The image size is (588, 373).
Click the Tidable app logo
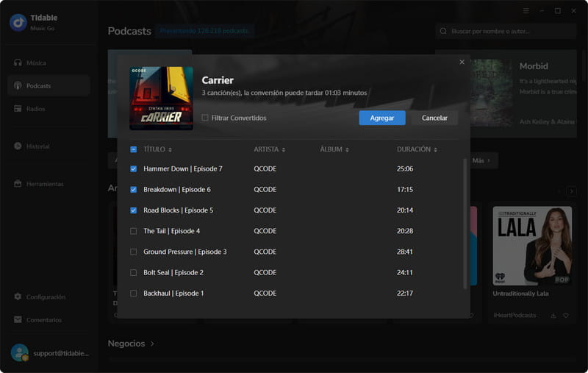point(18,23)
